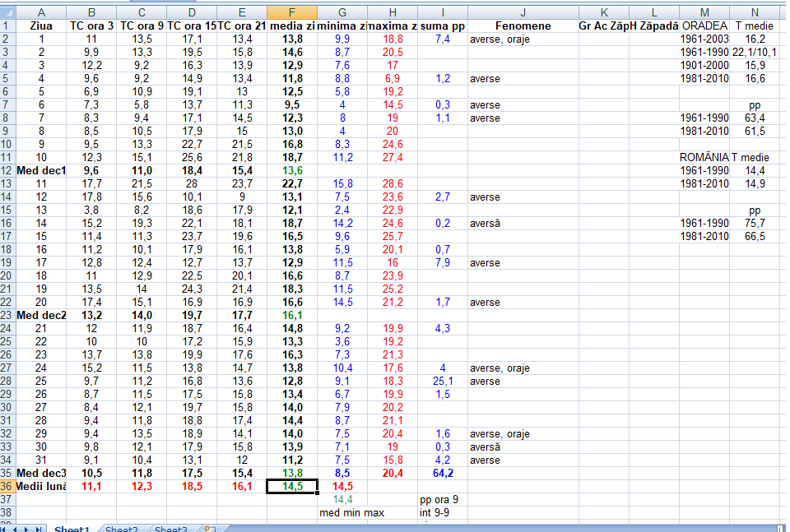
Task: Click the 'TC ora 9' header cell
Action: (142, 25)
